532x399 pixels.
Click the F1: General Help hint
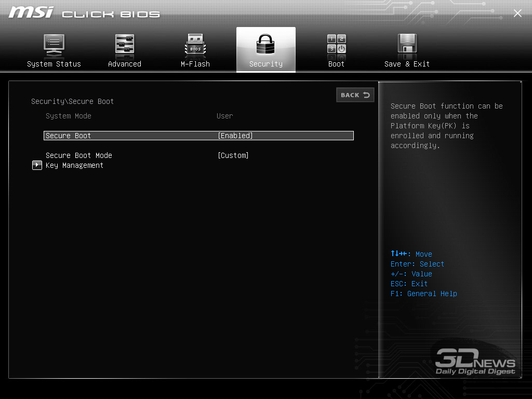(423, 294)
